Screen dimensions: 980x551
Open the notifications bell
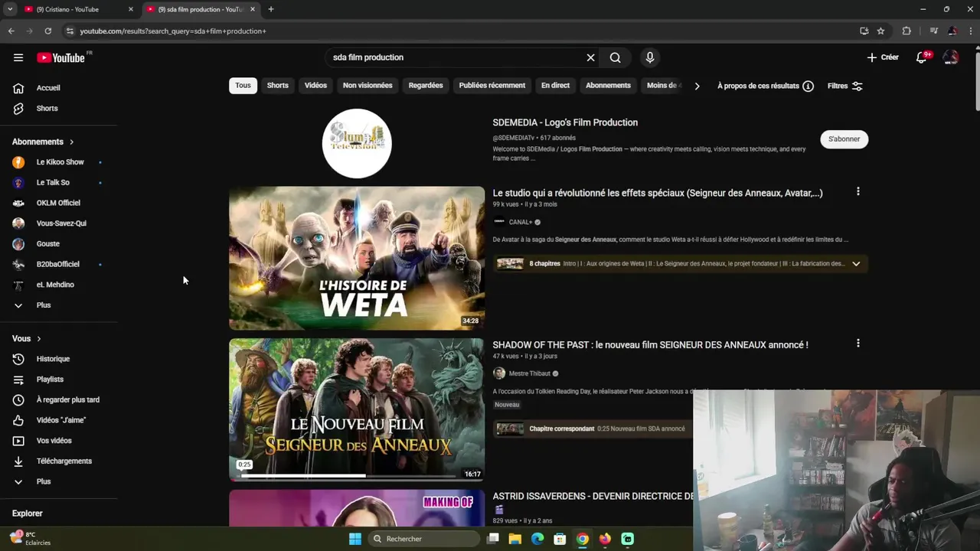[922, 57]
